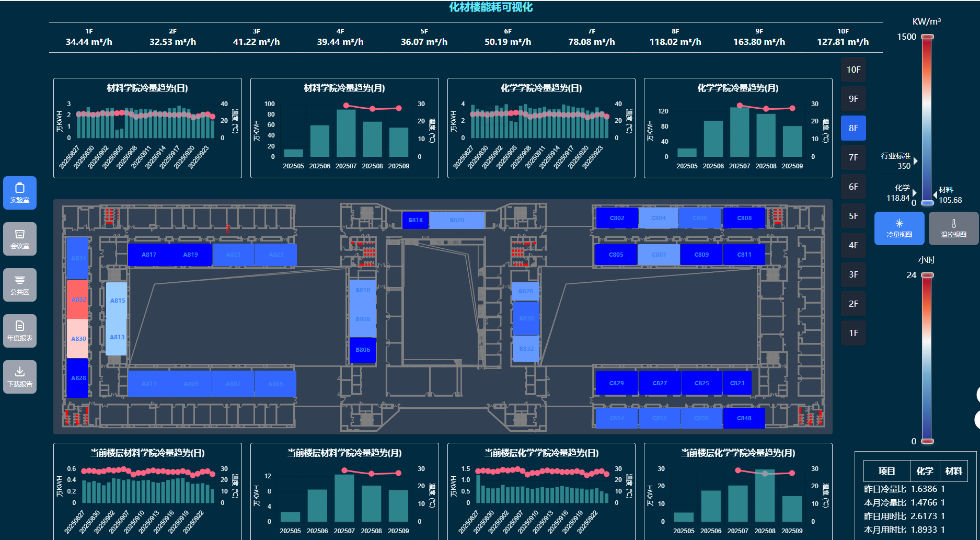Open the 会议室 meeting room sidebar icon
This screenshot has height=540, width=980.
click(x=20, y=235)
